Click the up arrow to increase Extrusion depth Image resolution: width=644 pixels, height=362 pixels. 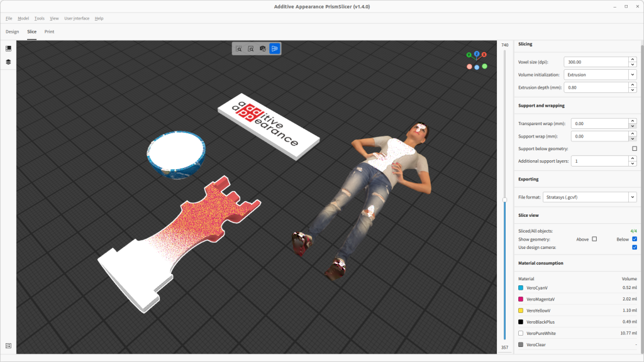tap(632, 85)
